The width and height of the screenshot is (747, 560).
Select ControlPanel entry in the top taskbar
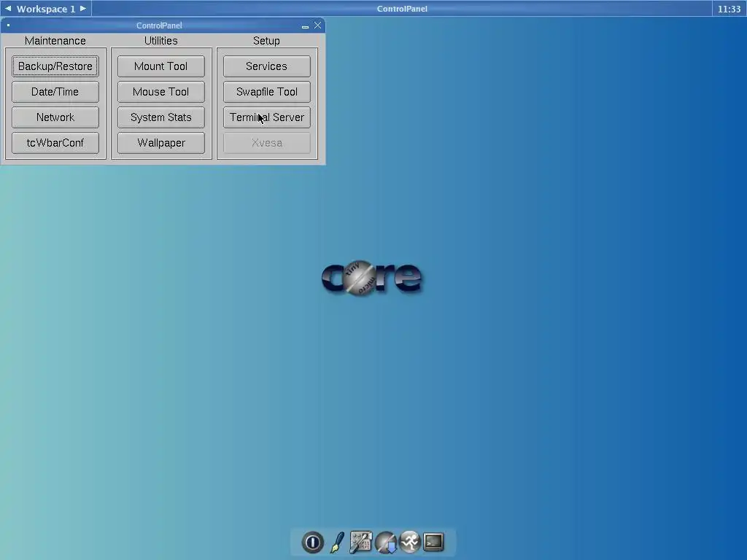pyautogui.click(x=402, y=9)
